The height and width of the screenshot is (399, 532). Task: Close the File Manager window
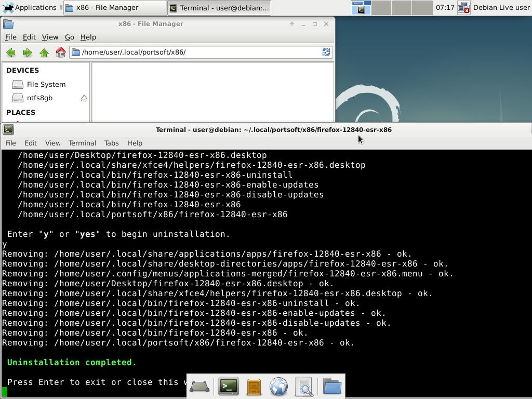(x=326, y=24)
